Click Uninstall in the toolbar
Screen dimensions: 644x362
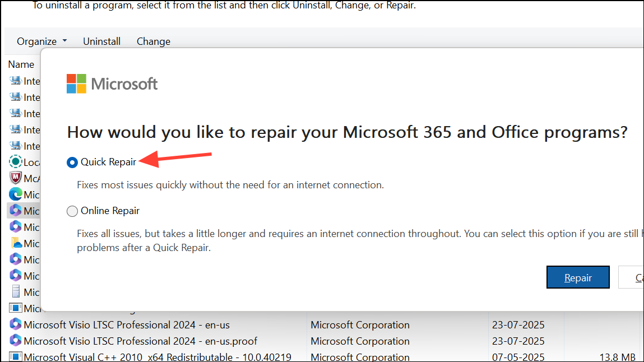coord(102,41)
